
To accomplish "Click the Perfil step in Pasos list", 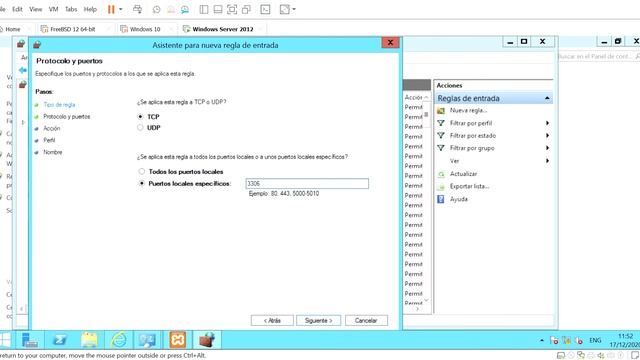I will [49, 140].
